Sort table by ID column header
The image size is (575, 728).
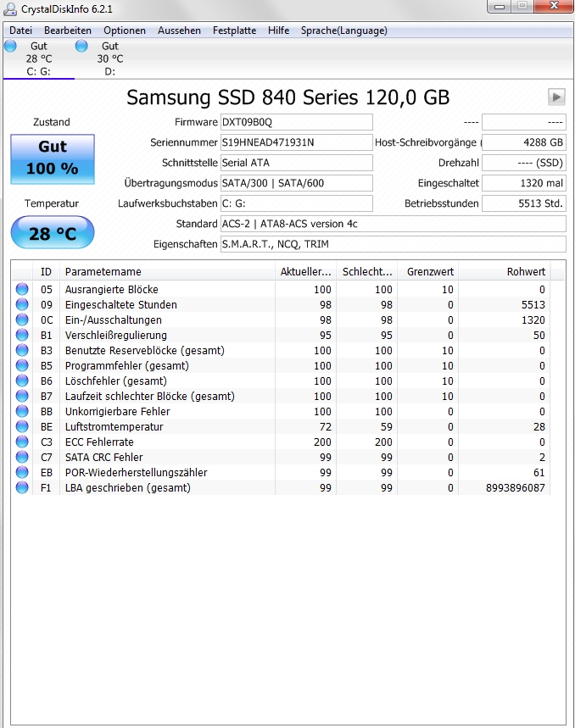[46, 271]
